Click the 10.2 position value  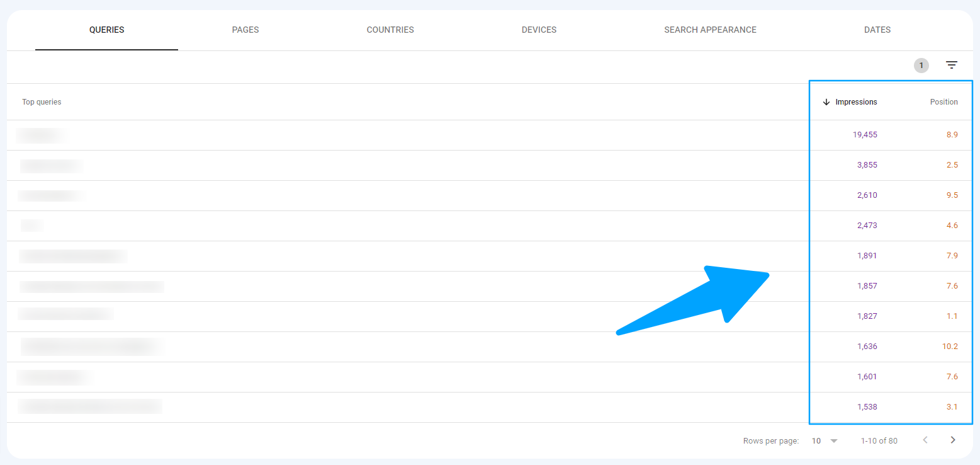[x=950, y=347]
